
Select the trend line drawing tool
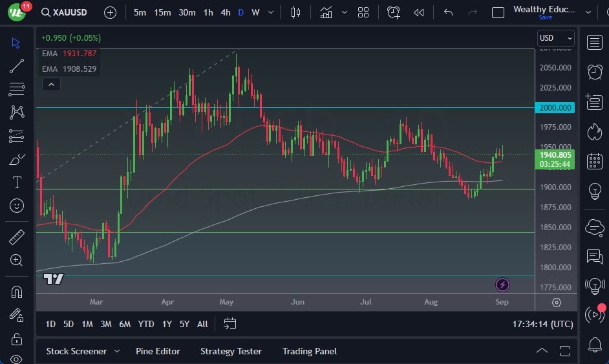click(17, 65)
